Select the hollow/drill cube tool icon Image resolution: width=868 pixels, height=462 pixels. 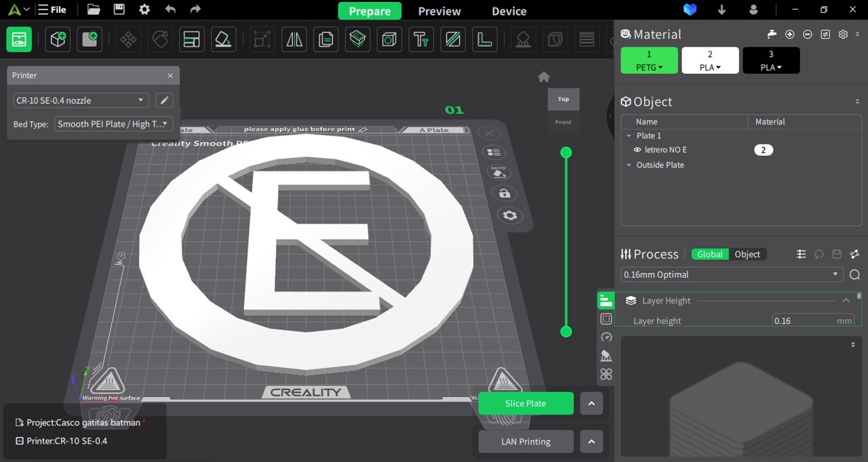389,39
